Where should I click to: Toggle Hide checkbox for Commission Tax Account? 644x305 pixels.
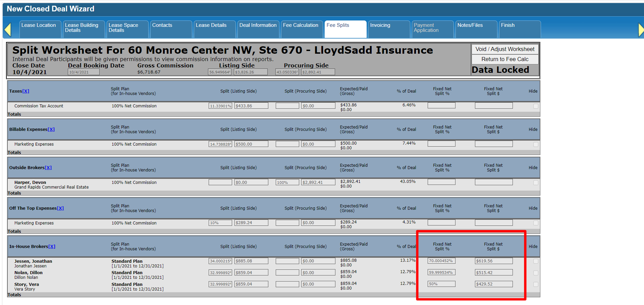point(536,106)
